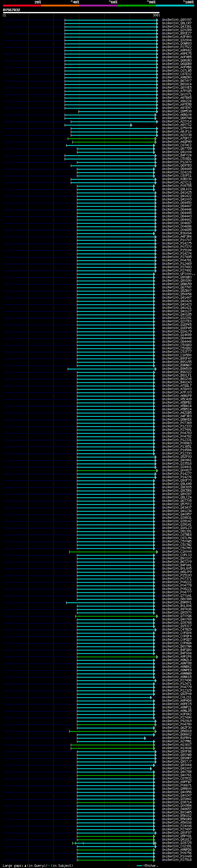Select label UniRef100_A7PJV3

pyautogui.click(x=177, y=392)
